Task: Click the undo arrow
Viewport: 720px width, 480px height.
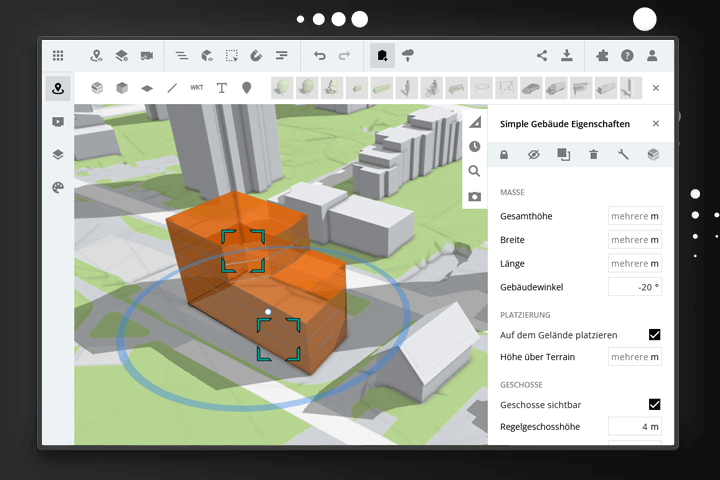Action: [x=319, y=56]
